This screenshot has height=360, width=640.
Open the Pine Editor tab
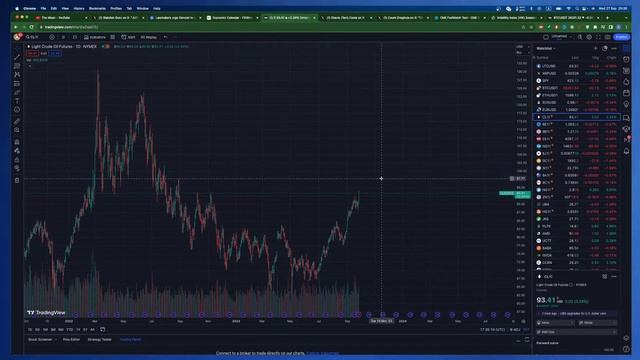point(71,340)
